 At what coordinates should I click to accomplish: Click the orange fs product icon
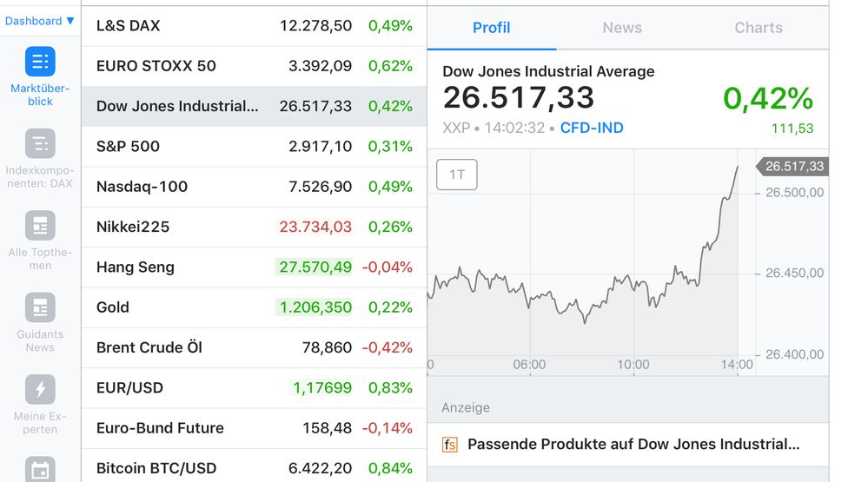pos(449,445)
